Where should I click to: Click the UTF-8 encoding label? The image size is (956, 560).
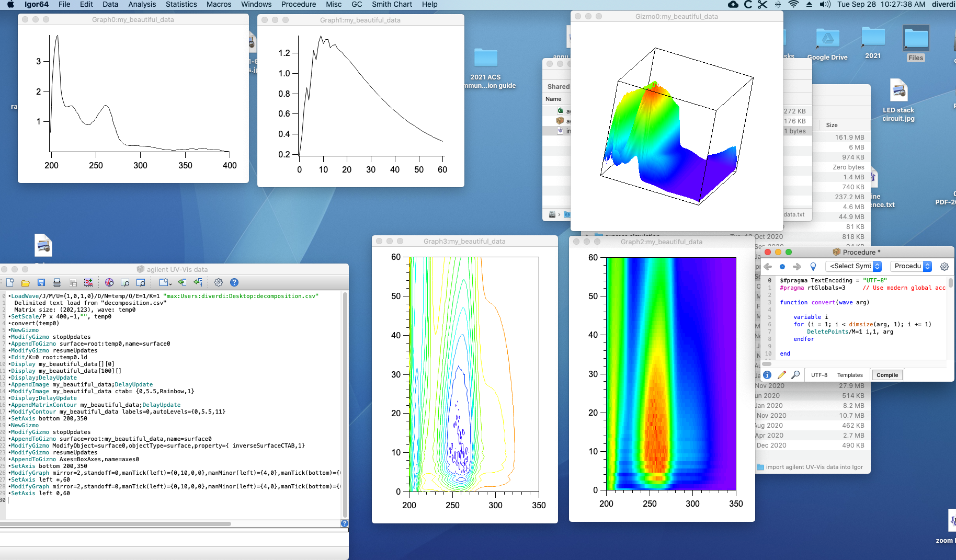pos(819,375)
